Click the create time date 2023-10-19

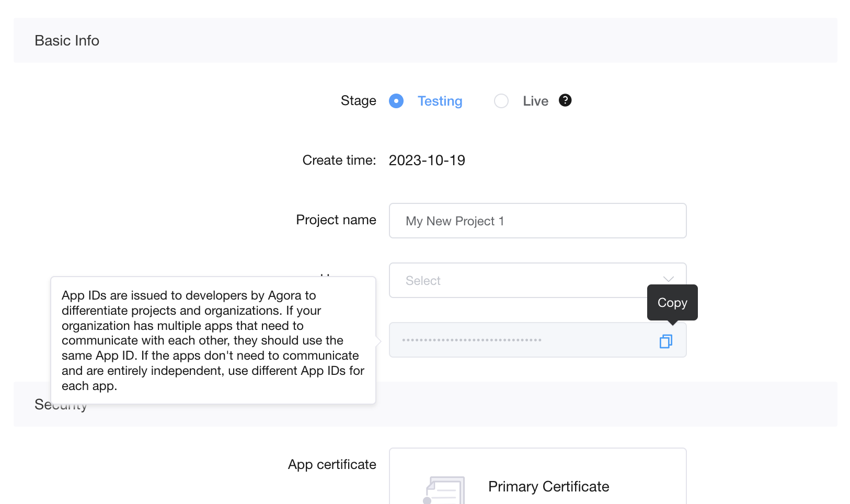click(427, 161)
